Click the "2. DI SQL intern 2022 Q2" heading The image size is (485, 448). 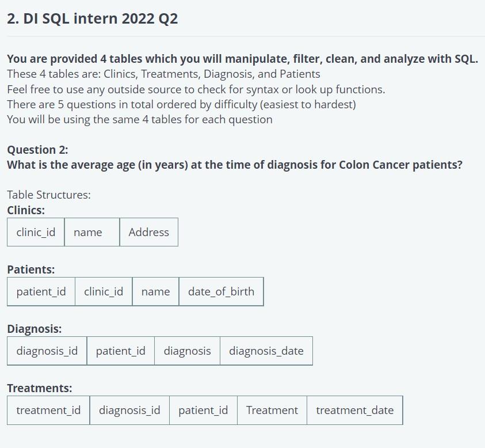[x=93, y=18]
